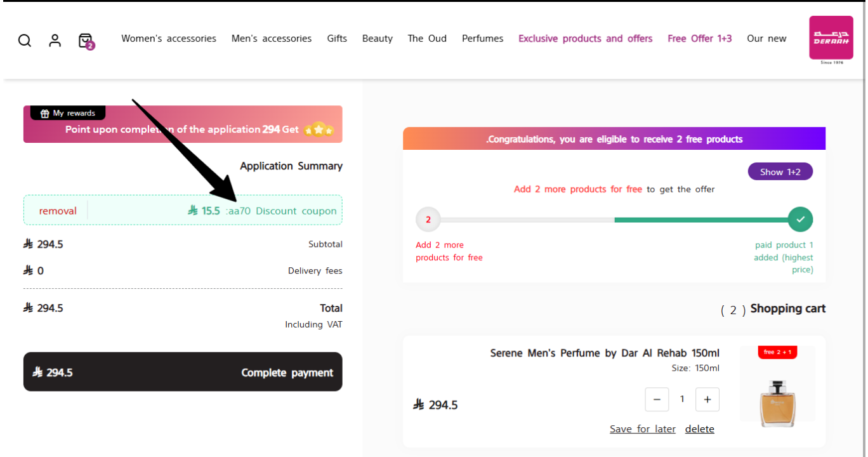Click the Congratulations eligible free products banner
The height and width of the screenshot is (457, 868).
click(614, 139)
